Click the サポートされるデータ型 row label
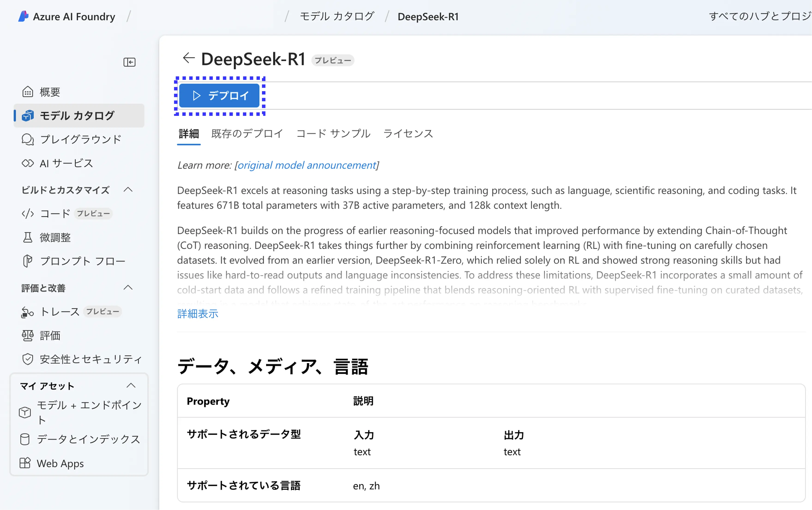The image size is (812, 510). (244, 434)
